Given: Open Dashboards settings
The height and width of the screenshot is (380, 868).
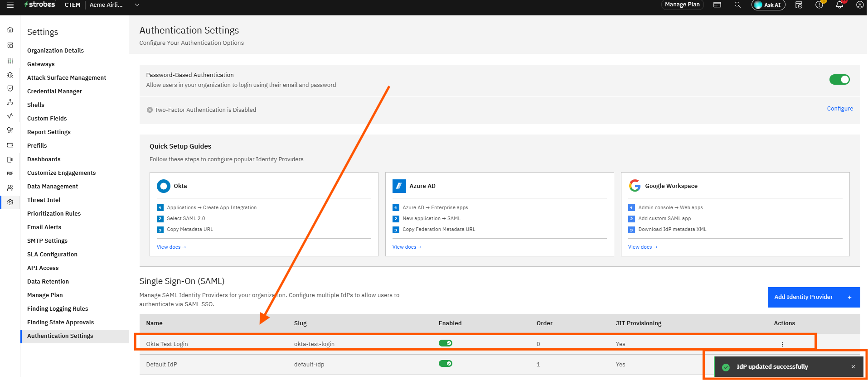Looking at the screenshot, I should (44, 159).
